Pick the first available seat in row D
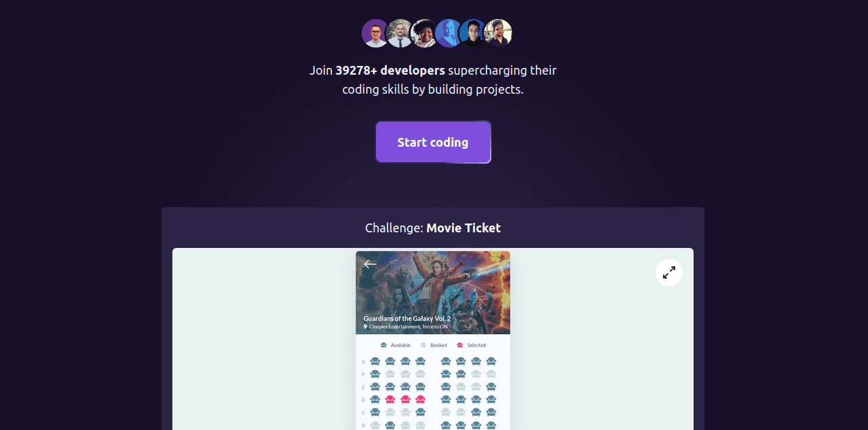This screenshot has height=430, width=868. (x=375, y=399)
